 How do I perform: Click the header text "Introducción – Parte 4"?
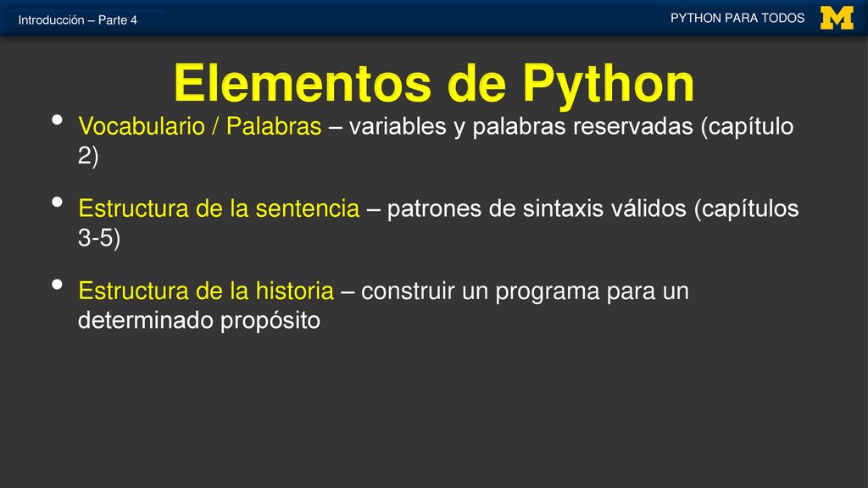pyautogui.click(x=77, y=20)
